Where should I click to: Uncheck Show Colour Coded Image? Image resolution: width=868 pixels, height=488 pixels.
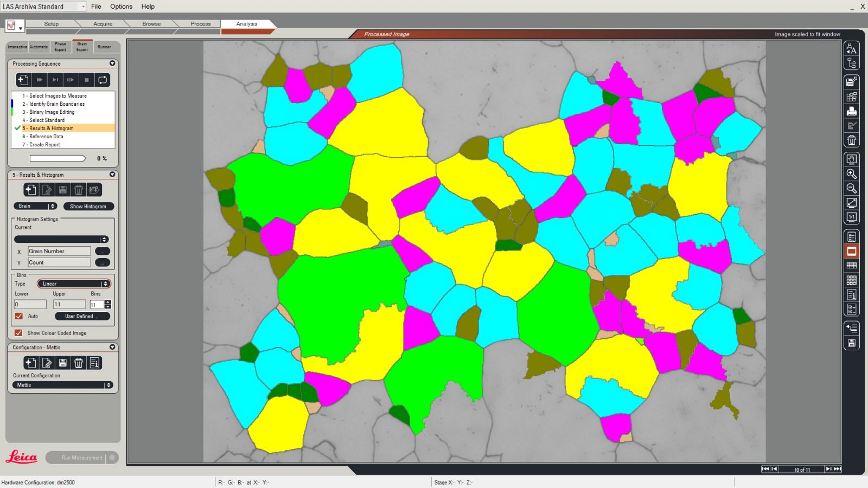pyautogui.click(x=19, y=333)
